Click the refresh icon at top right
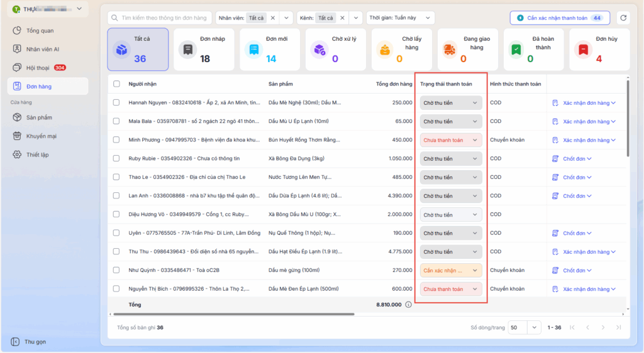Image resolution: width=644 pixels, height=353 pixels. tap(623, 18)
